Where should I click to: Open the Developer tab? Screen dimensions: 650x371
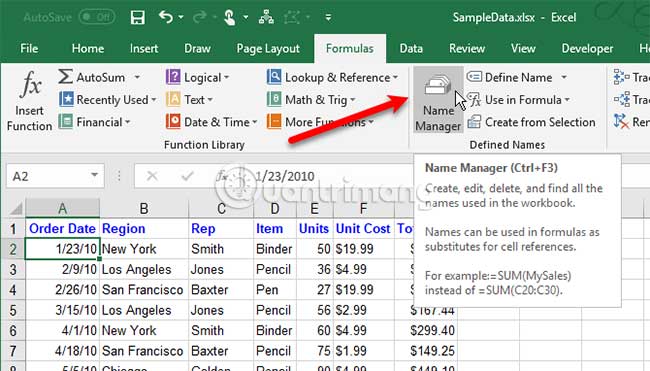point(587,48)
